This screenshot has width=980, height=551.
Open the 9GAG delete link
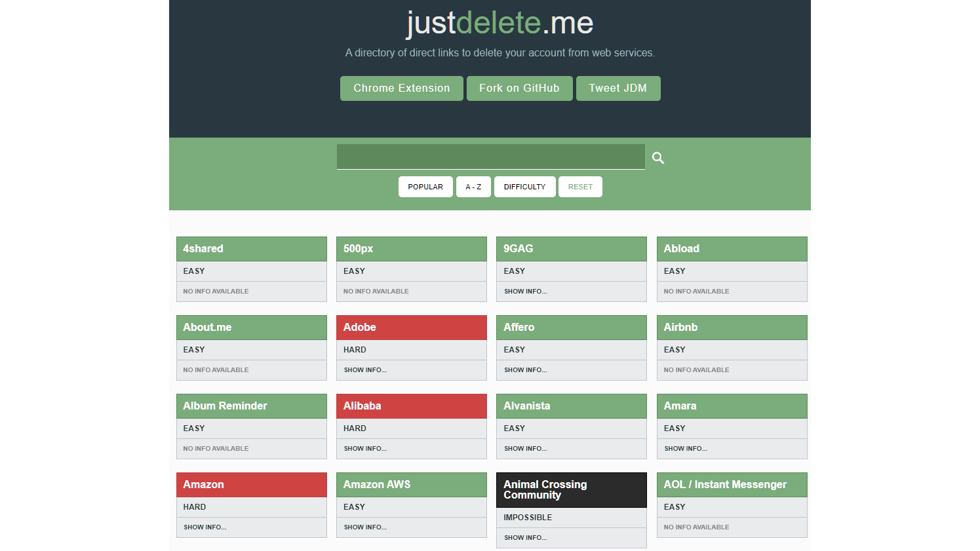(572, 249)
